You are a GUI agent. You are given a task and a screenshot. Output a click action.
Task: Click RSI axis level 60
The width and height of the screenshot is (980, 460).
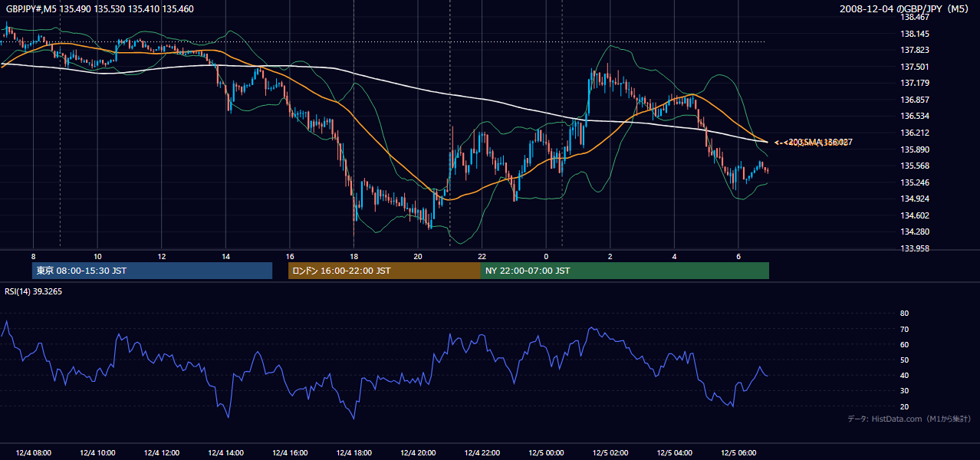click(904, 344)
